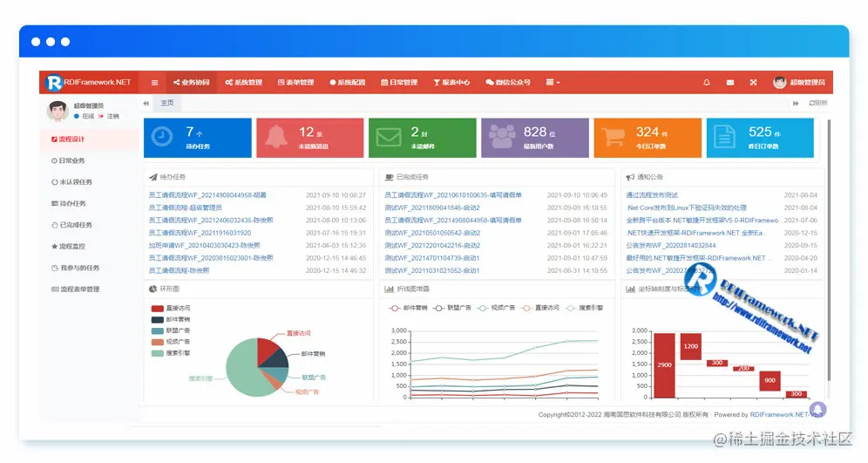This screenshot has height=463, width=868.
Task: Click the shopping cart icon on 今日订单数 card
Action: pyautogui.click(x=614, y=136)
